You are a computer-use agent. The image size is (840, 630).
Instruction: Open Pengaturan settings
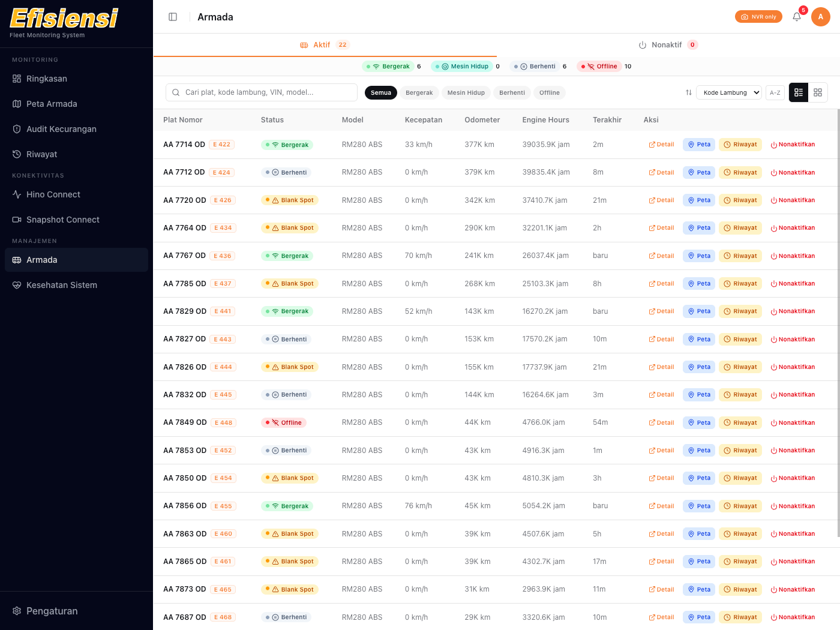coord(76,611)
